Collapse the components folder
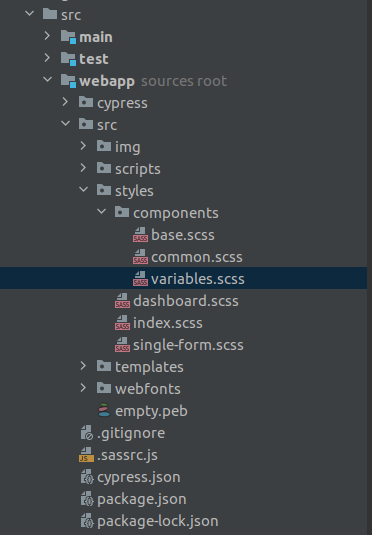Viewport: 372px width, 535px height. coord(102,212)
